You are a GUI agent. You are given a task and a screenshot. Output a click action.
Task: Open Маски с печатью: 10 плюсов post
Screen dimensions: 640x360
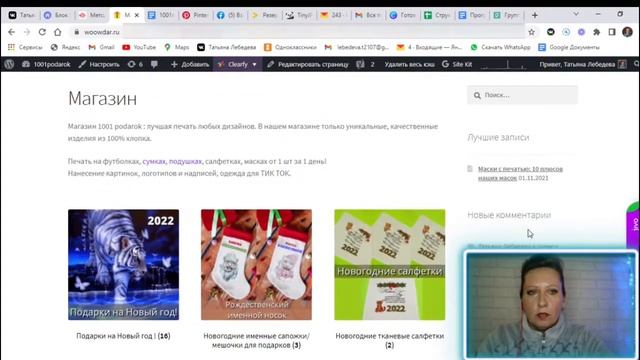coord(520,173)
